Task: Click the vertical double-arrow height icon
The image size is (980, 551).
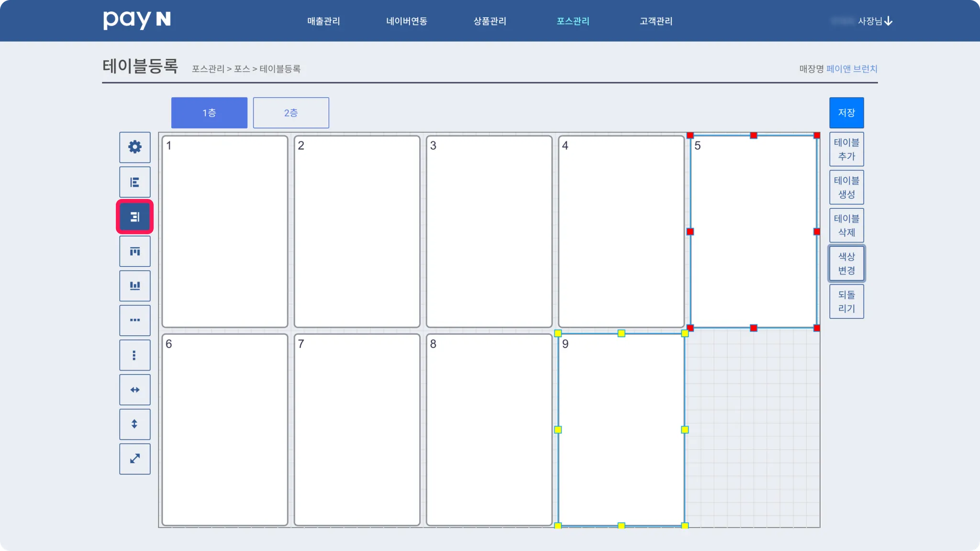Action: tap(134, 424)
